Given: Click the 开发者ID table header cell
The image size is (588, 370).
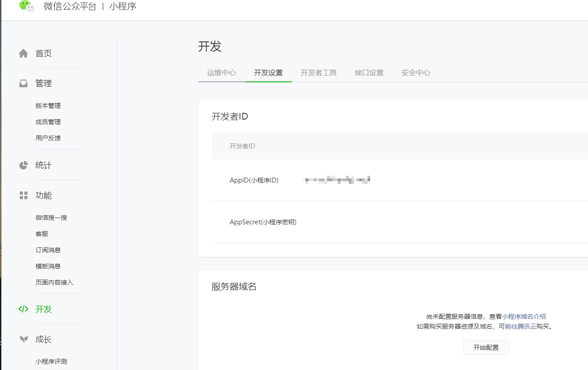Looking at the screenshot, I should [x=242, y=146].
